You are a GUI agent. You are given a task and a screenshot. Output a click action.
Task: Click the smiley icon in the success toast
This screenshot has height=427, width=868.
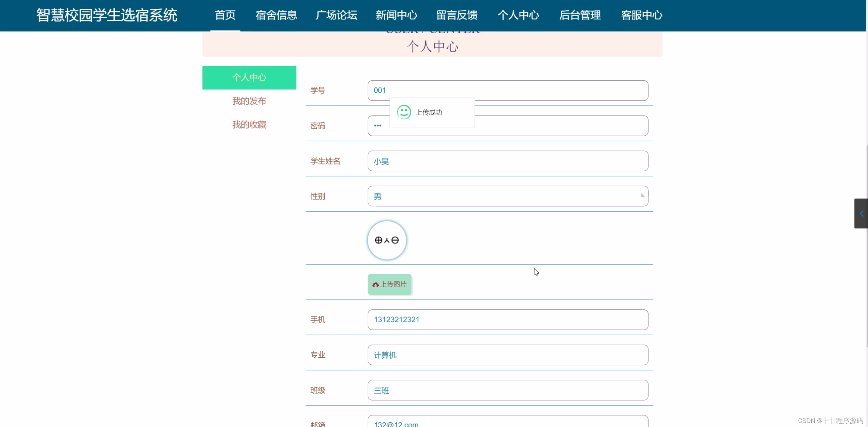(x=404, y=112)
